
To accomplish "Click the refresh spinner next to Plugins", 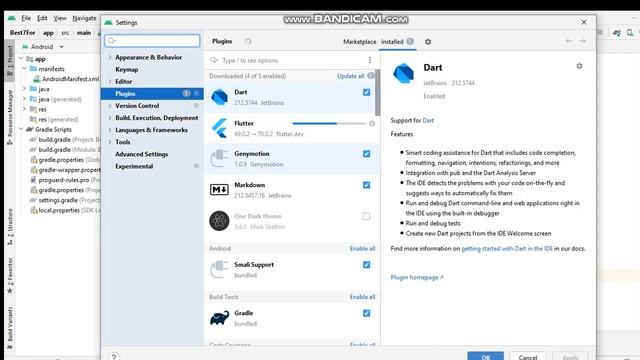I will pos(248,41).
